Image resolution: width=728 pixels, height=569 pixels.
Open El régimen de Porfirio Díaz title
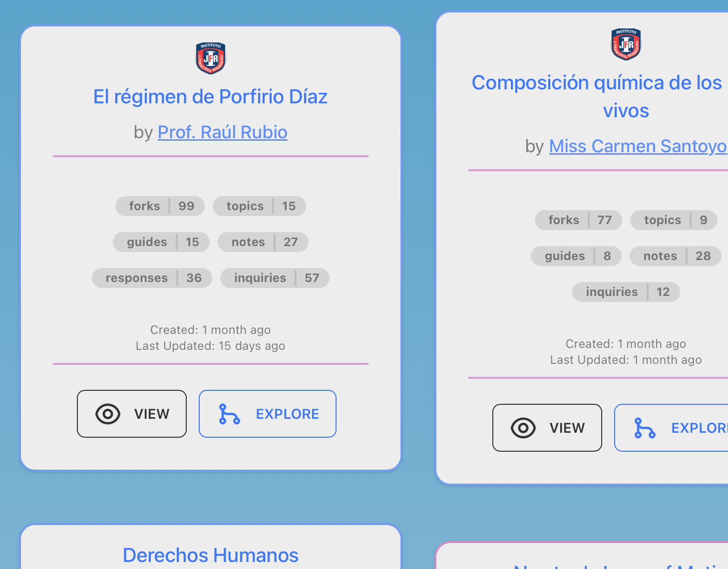[210, 97]
